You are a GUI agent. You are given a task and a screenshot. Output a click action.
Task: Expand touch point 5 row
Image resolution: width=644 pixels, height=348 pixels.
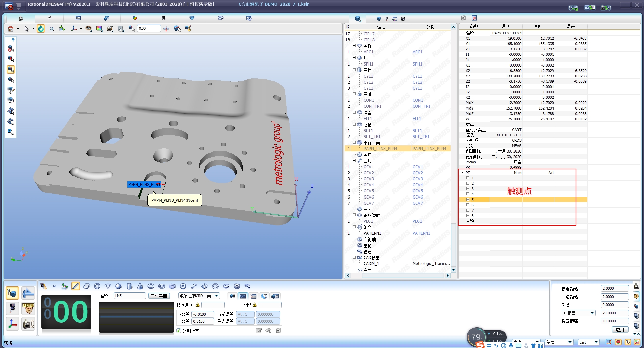(x=468, y=200)
